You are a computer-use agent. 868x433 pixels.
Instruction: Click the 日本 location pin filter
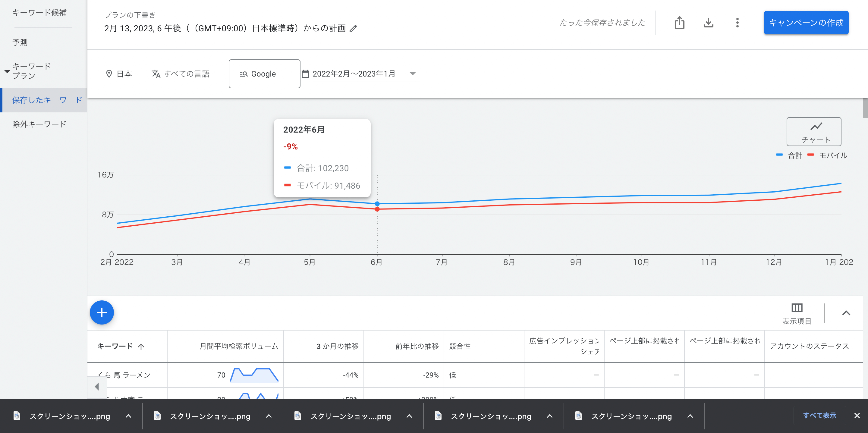[x=119, y=74]
